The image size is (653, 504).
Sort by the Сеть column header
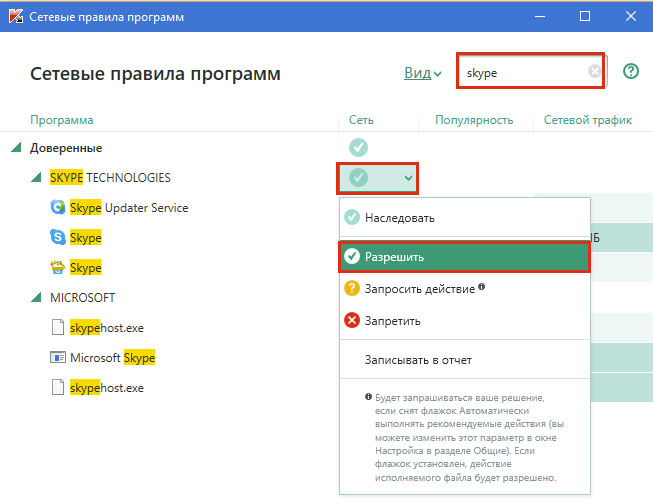(x=361, y=120)
